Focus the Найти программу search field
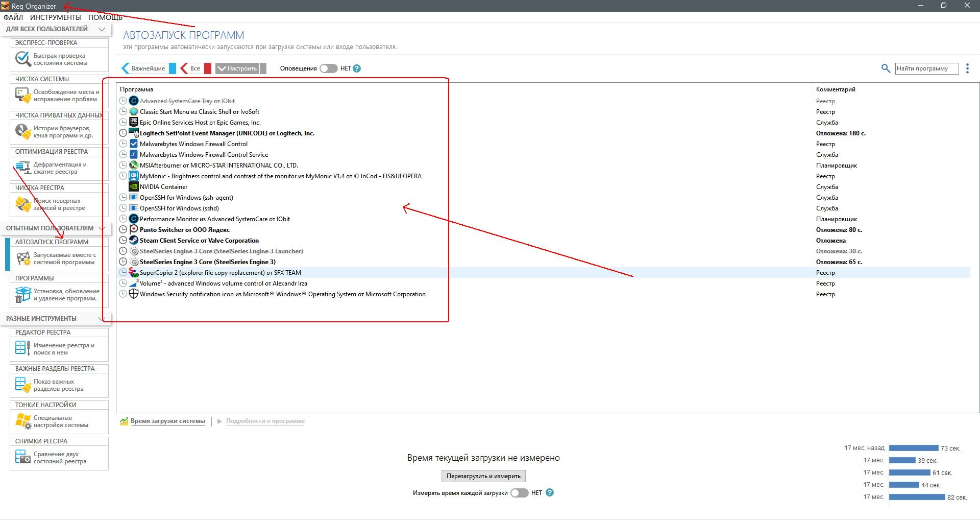Viewport: 980px width, 520px height. (x=927, y=68)
